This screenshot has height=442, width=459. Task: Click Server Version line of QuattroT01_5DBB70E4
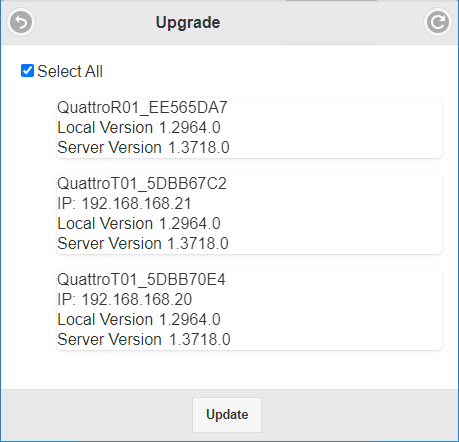click(x=144, y=340)
